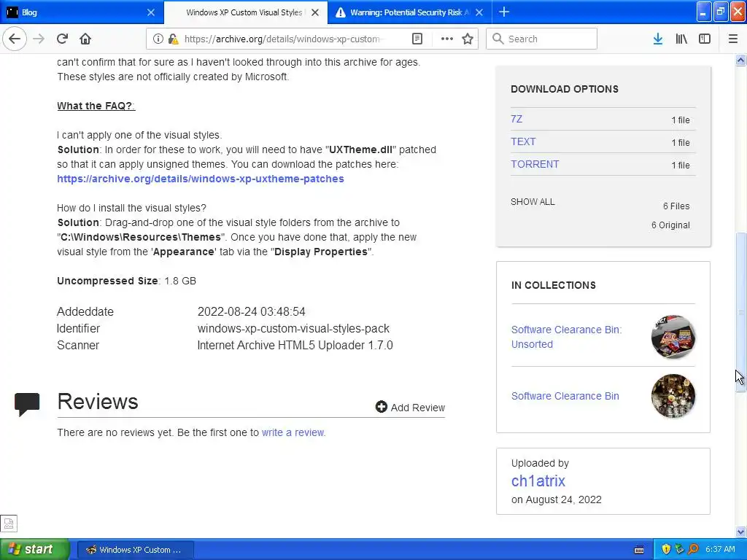Click SHOW ALL download files
The height and width of the screenshot is (560, 747).
pos(533,202)
